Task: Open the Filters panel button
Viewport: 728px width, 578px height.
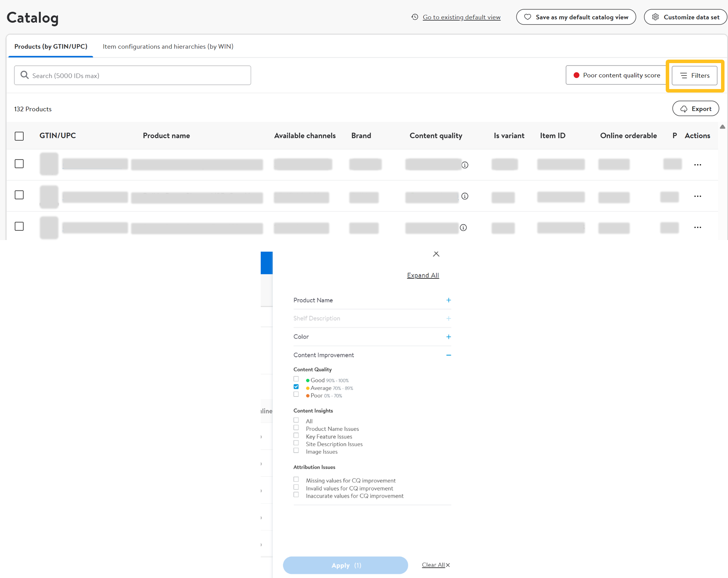Action: coord(694,75)
